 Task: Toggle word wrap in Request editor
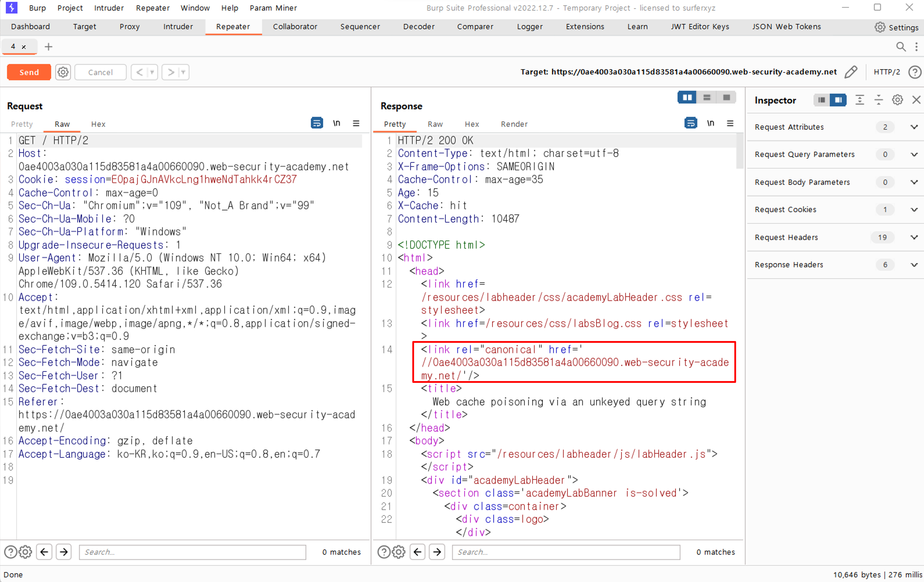coord(316,123)
